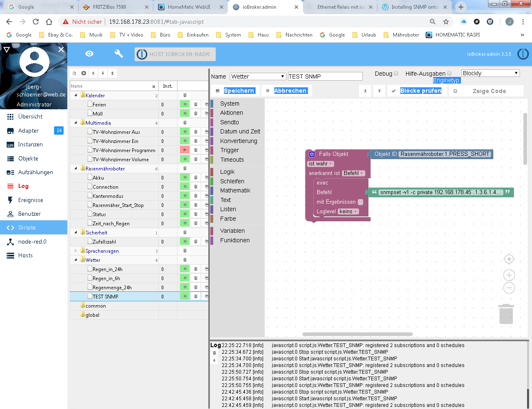This screenshot has height=409, width=532.
Task: Zoom in on the Blockly canvas
Action: click(x=509, y=275)
